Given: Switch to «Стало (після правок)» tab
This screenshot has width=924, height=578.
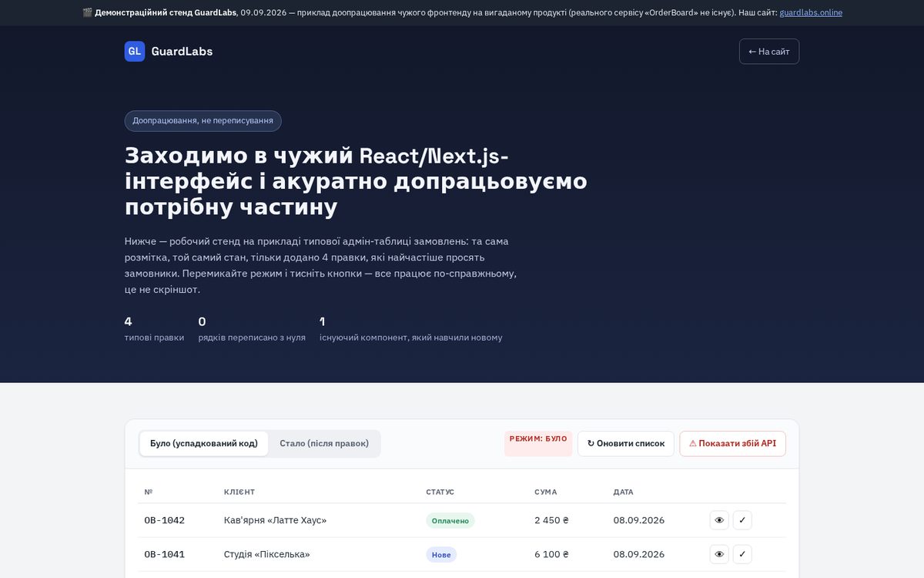Looking at the screenshot, I should pos(324,444).
